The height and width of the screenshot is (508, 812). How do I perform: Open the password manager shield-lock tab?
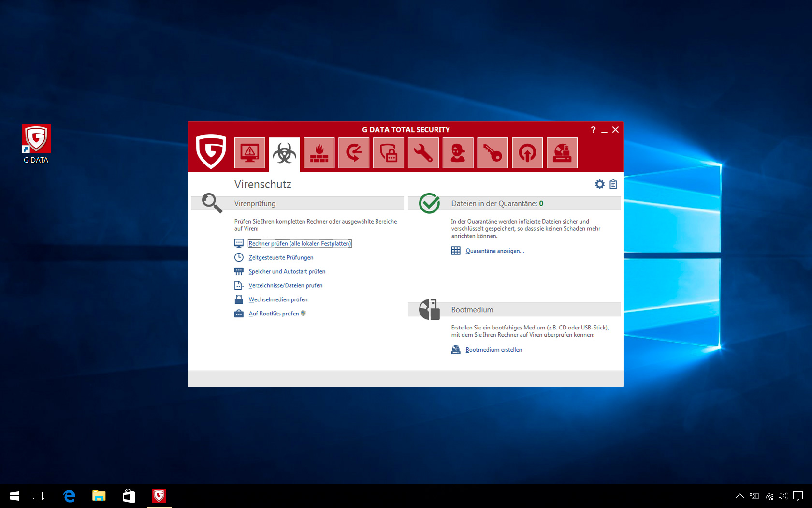(389, 153)
